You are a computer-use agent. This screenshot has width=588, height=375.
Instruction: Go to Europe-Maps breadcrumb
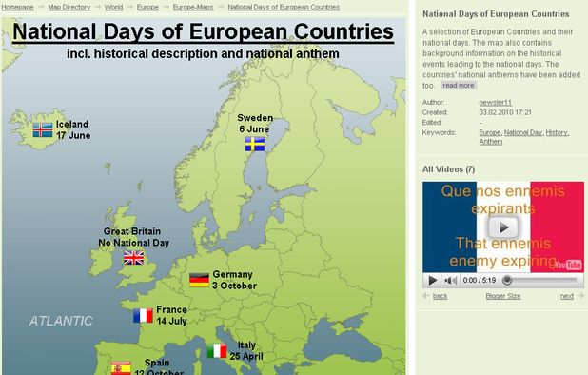click(x=193, y=7)
